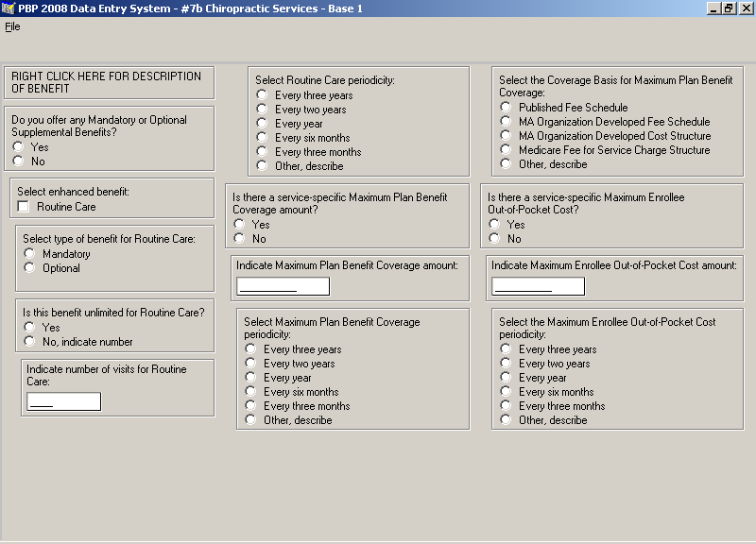Select Published Fee Schedule coverage basis
This screenshot has width=756, height=544.
point(506,107)
